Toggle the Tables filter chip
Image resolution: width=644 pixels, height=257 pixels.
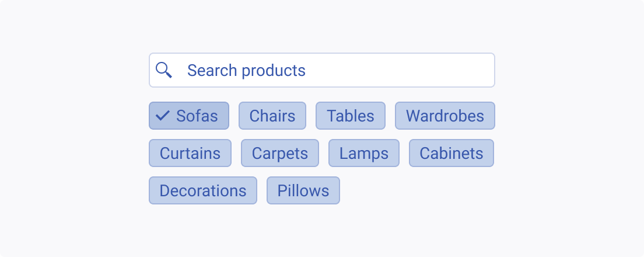pos(351,116)
